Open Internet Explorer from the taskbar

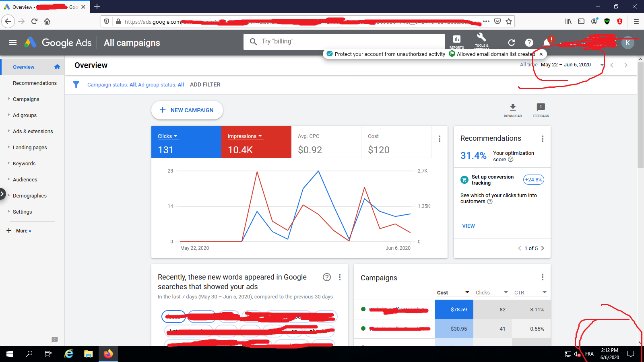pyautogui.click(x=69, y=354)
